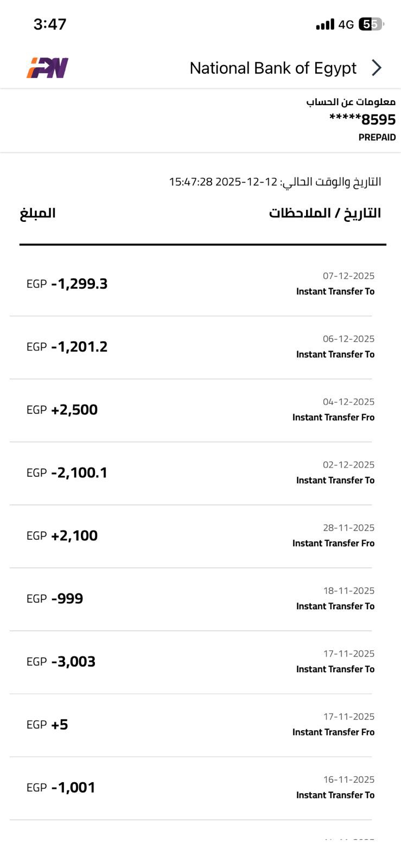
Task: Tap the 4G network indicator
Action: 346,24
